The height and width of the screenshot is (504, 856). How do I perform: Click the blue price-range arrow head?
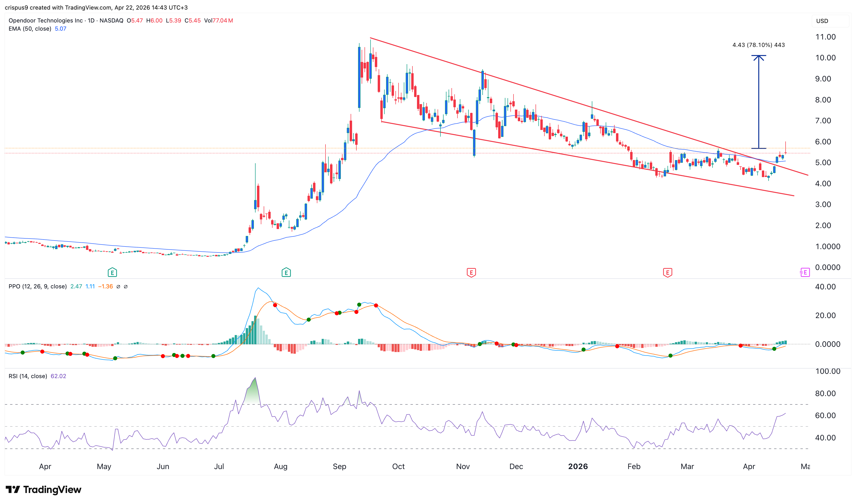tap(759, 57)
